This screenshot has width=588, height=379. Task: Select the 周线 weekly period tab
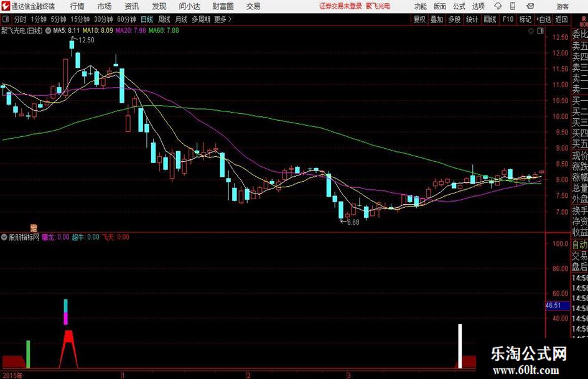(164, 19)
